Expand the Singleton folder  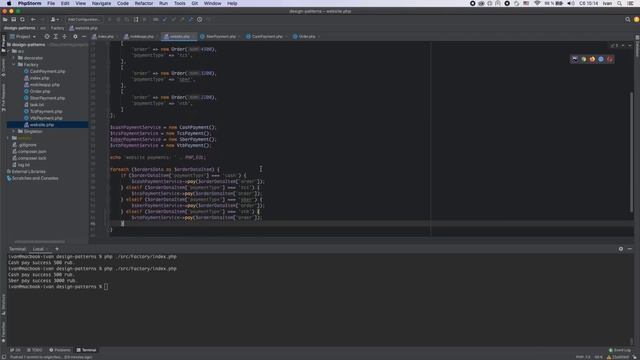14,131
